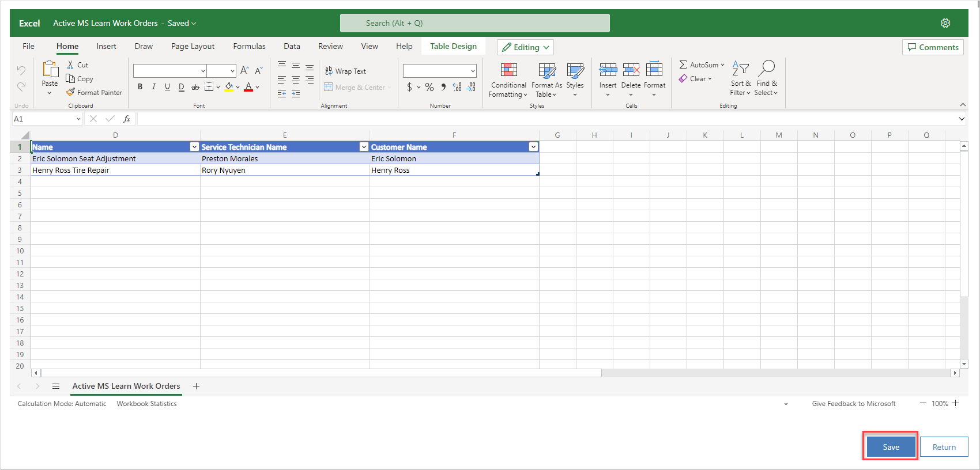Viewport: 980px width, 470px height.
Task: Switch to the Formulas tab
Action: 249,46
